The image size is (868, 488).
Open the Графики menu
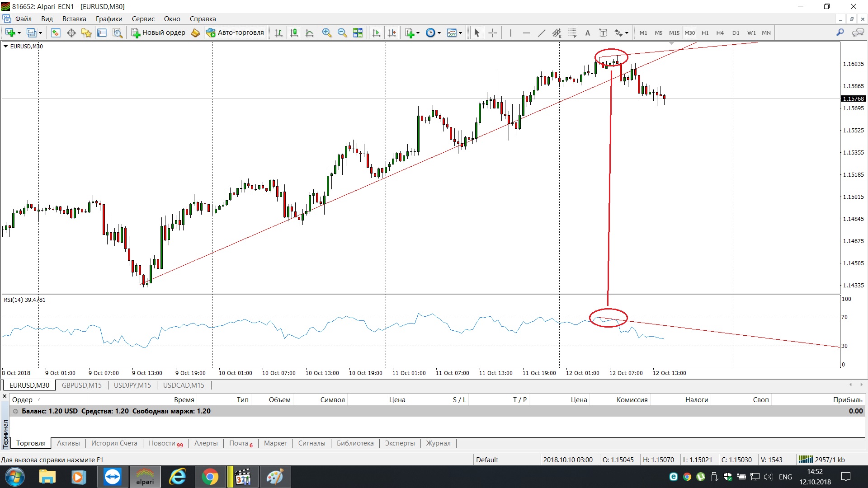pyautogui.click(x=109, y=19)
